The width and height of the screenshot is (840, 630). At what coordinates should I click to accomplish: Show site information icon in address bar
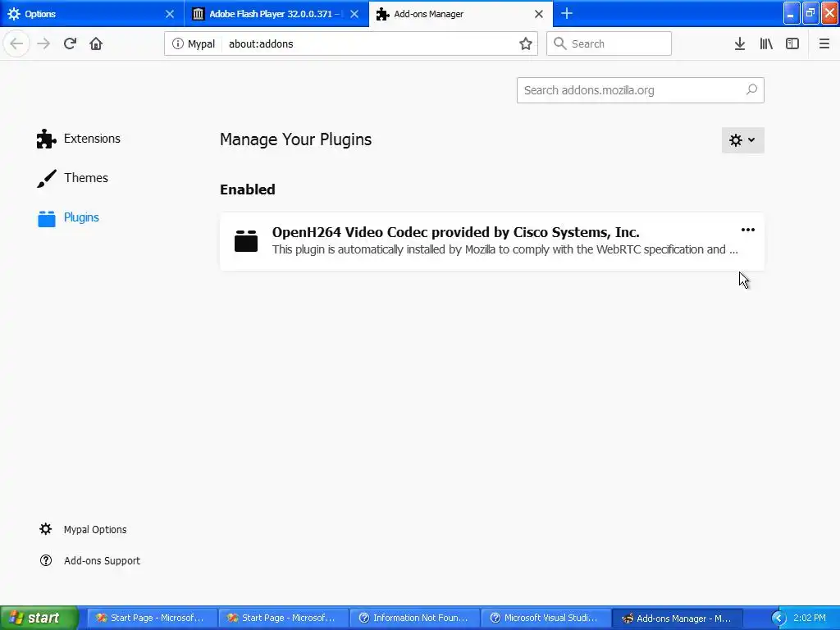coord(178,43)
